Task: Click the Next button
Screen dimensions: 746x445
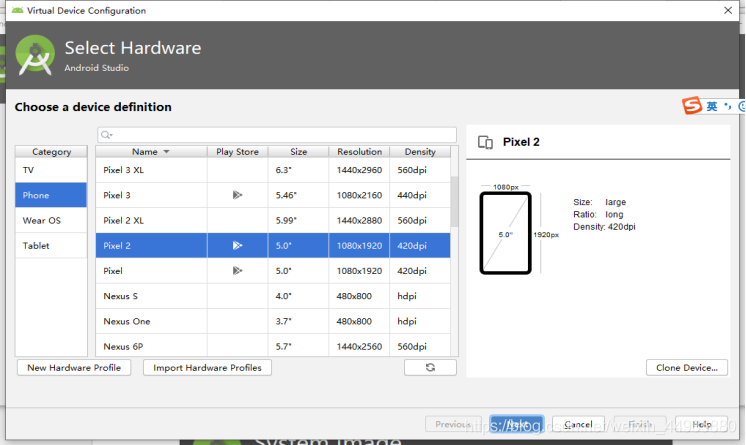Action: pos(517,424)
